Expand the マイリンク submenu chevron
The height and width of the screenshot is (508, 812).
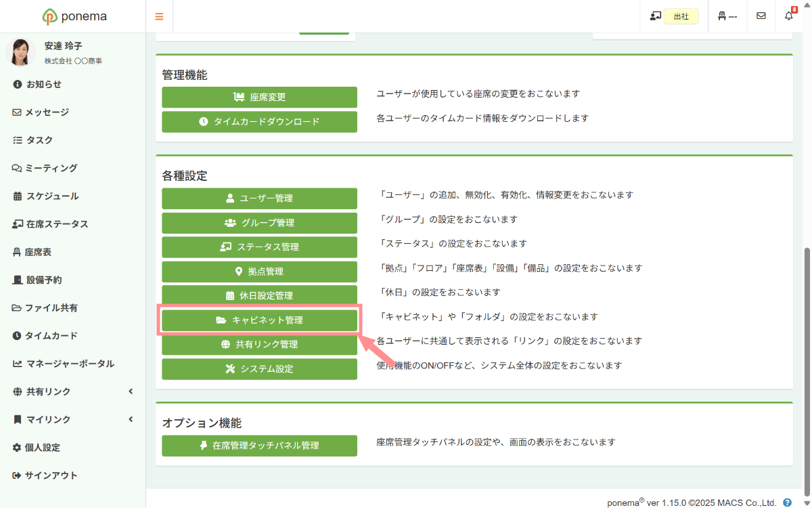[131, 419]
